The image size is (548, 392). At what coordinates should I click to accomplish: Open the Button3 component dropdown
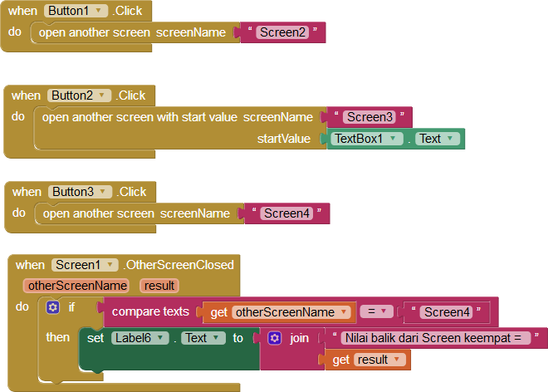click(x=104, y=192)
